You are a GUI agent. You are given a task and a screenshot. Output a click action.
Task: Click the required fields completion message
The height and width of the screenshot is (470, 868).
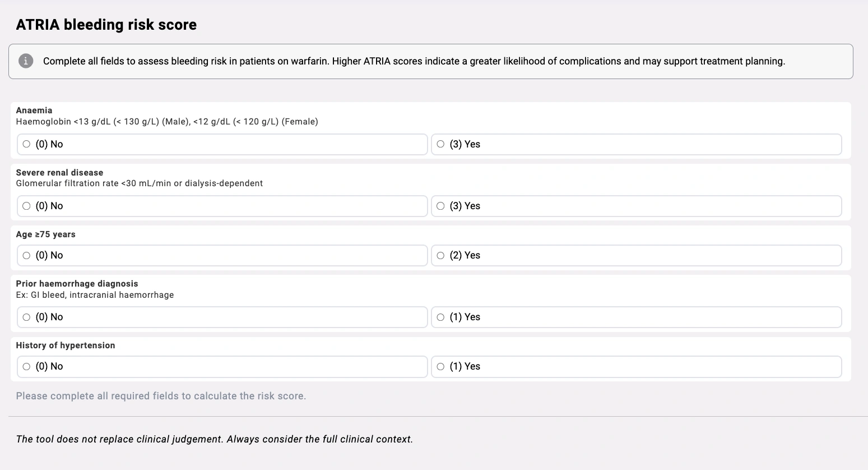pyautogui.click(x=161, y=395)
